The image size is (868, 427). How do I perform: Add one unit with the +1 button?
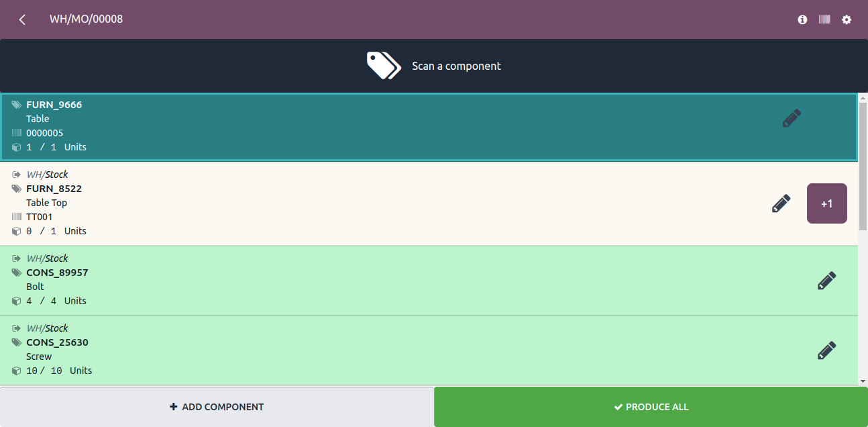tap(826, 203)
